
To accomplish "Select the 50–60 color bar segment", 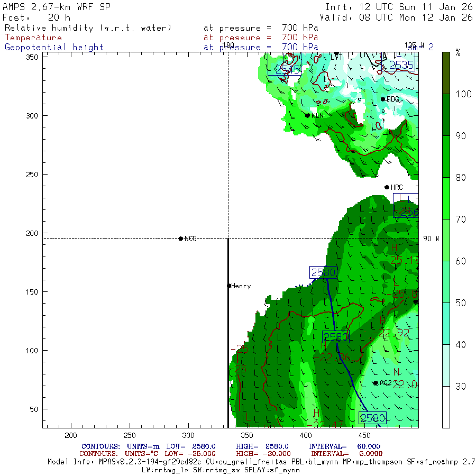I will [x=446, y=282].
